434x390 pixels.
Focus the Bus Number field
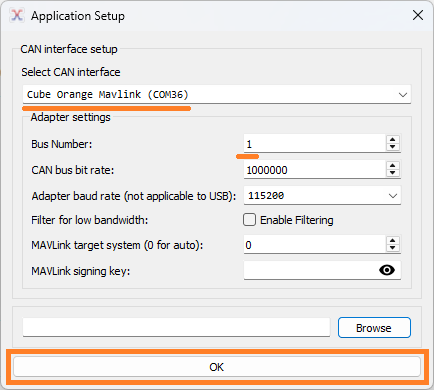pyautogui.click(x=315, y=144)
